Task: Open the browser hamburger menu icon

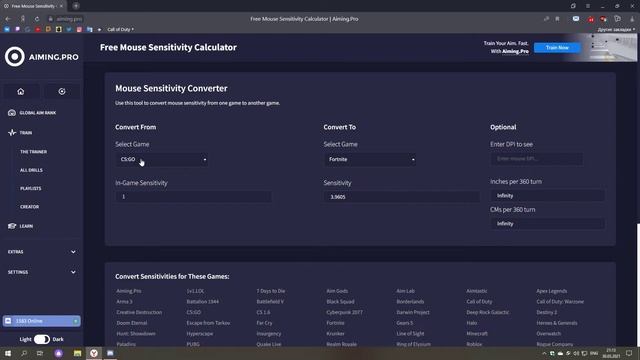Action: tap(588, 6)
